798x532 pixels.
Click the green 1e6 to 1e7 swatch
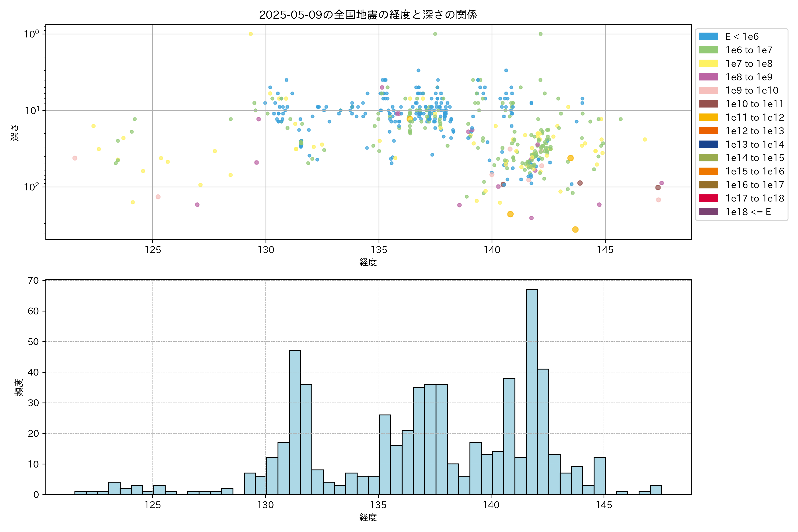tap(708, 50)
